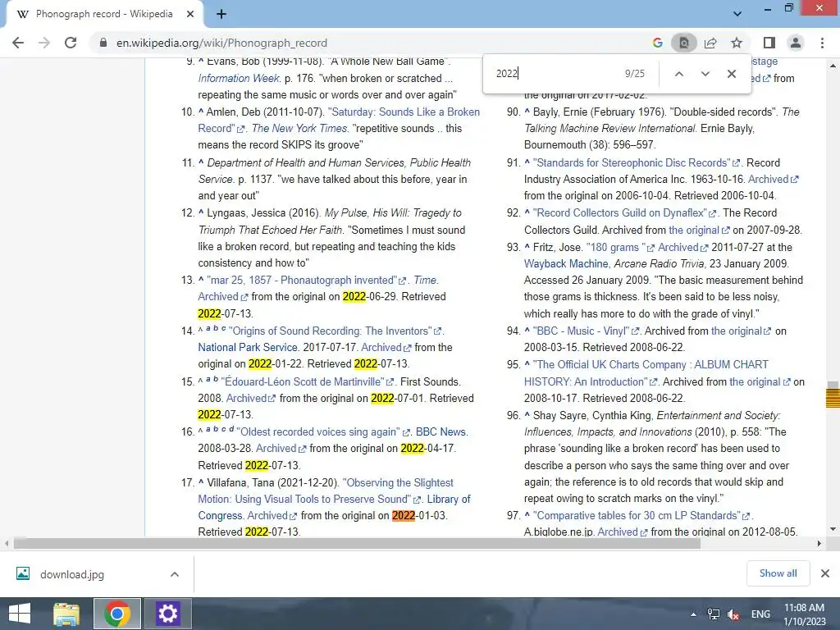Viewport: 840px width, 630px height.
Task: Click the forward navigation arrow
Action: click(44, 43)
